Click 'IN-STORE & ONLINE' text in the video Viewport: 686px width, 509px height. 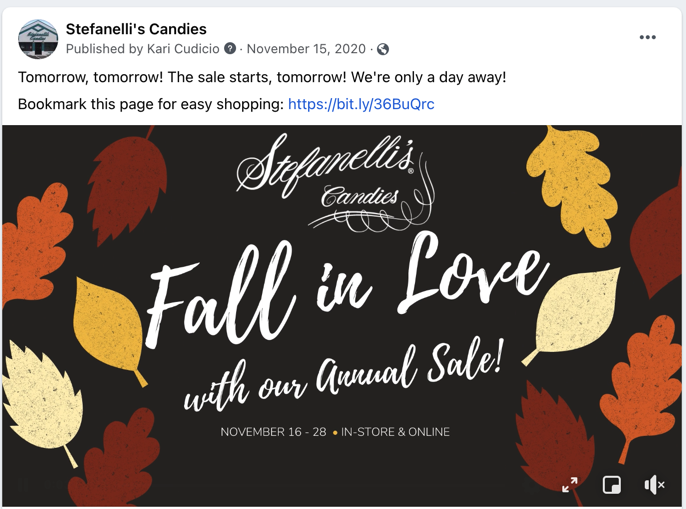(x=395, y=432)
